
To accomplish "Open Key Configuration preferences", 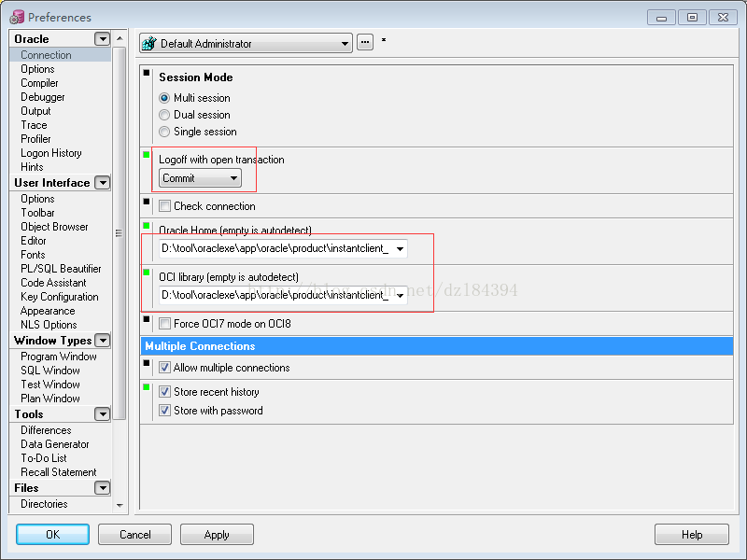I will coord(60,297).
